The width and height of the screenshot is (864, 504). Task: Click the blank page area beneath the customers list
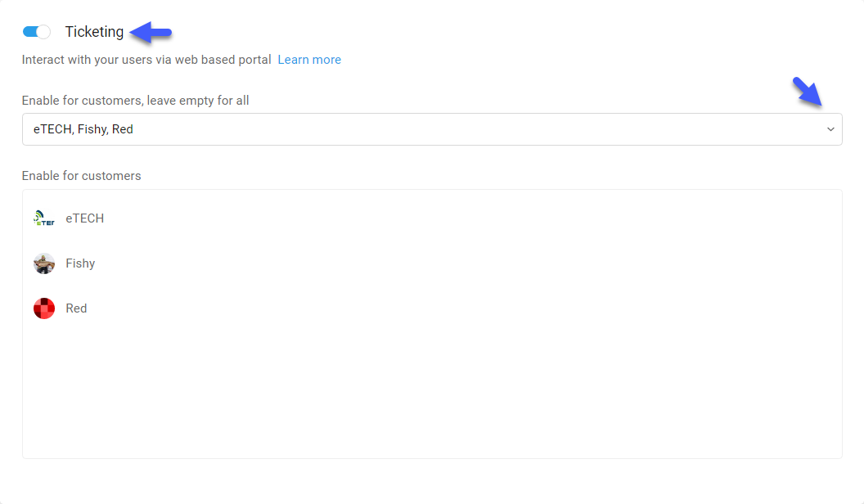[x=432, y=481]
